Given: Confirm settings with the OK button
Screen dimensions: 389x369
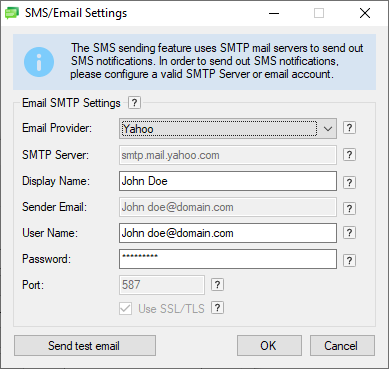Looking at the screenshot, I should tap(269, 346).
